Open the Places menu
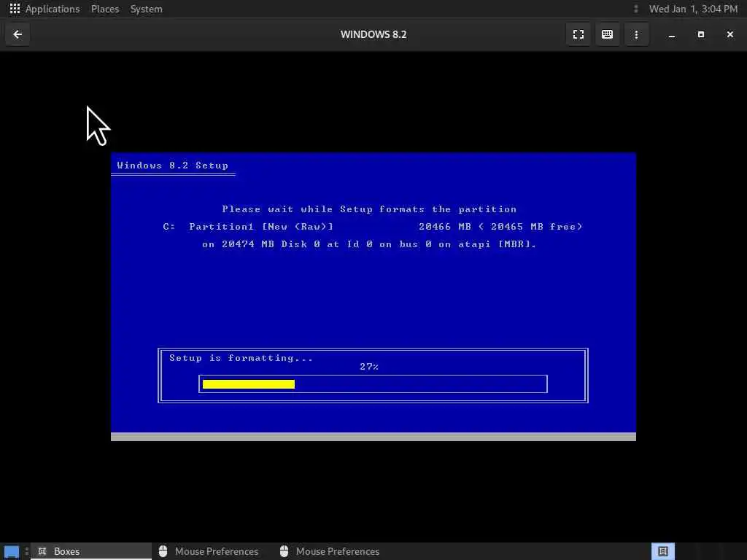Viewport: 747px width, 560px height. [x=105, y=9]
